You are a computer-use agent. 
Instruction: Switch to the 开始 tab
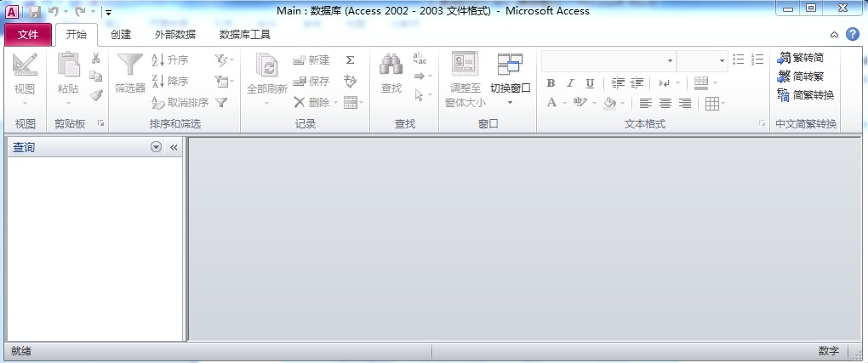[77, 34]
